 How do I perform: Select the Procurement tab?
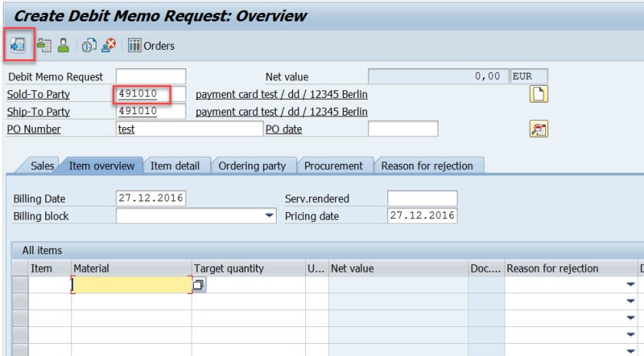333,165
